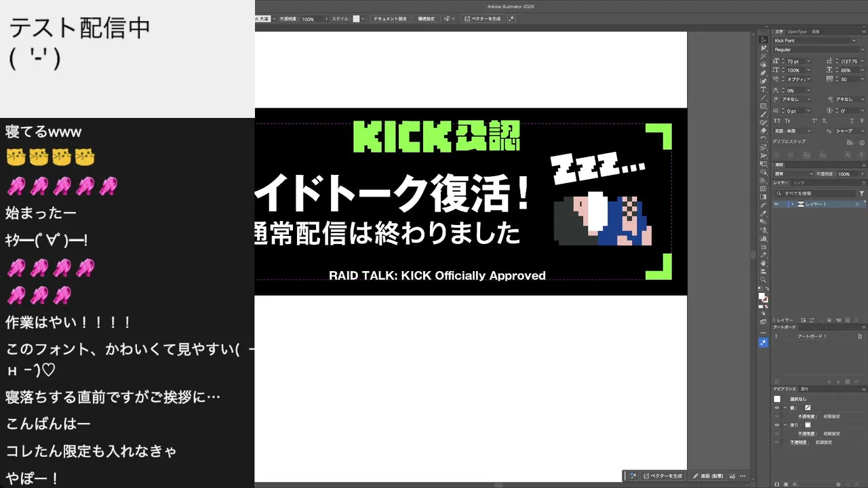Open the layer search filter funnel
The width and height of the screenshot is (868, 488).
pos(862,193)
